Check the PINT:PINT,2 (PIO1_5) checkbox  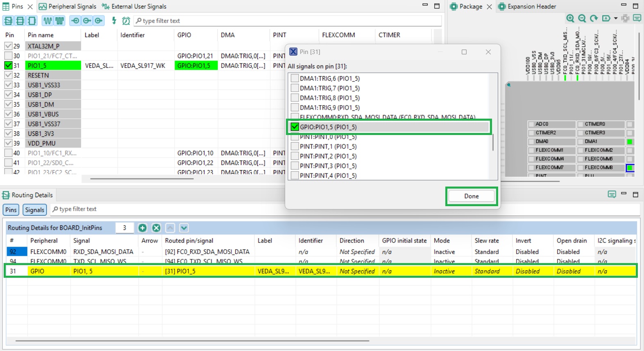[295, 156]
